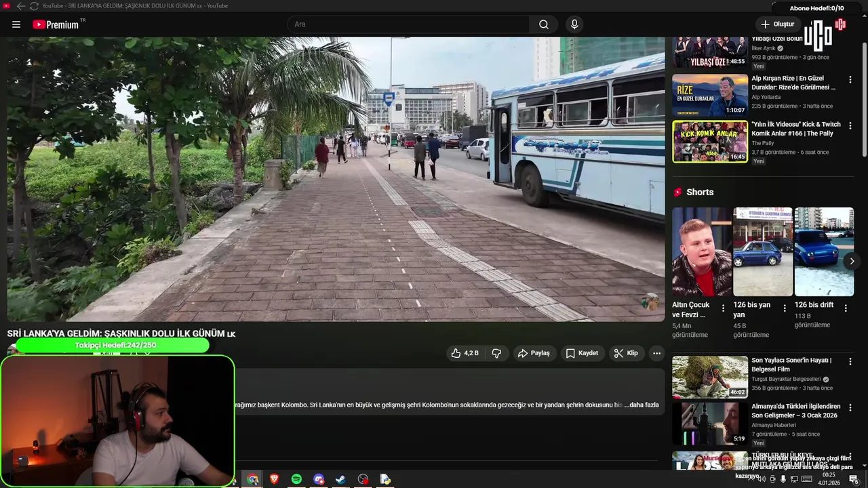Image resolution: width=868 pixels, height=488 pixels.
Task: Open system tray volume speaker icon
Action: (x=762, y=479)
